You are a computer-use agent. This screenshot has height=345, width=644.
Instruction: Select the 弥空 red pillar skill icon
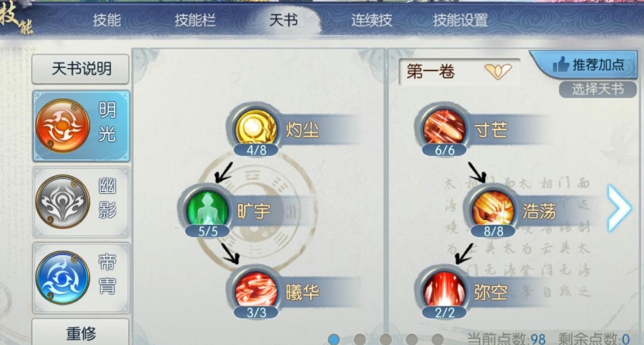point(444,290)
